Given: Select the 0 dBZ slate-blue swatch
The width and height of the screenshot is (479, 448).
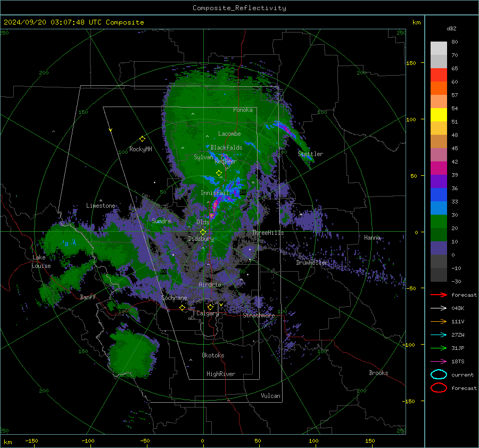Looking at the screenshot, I should tap(439, 248).
